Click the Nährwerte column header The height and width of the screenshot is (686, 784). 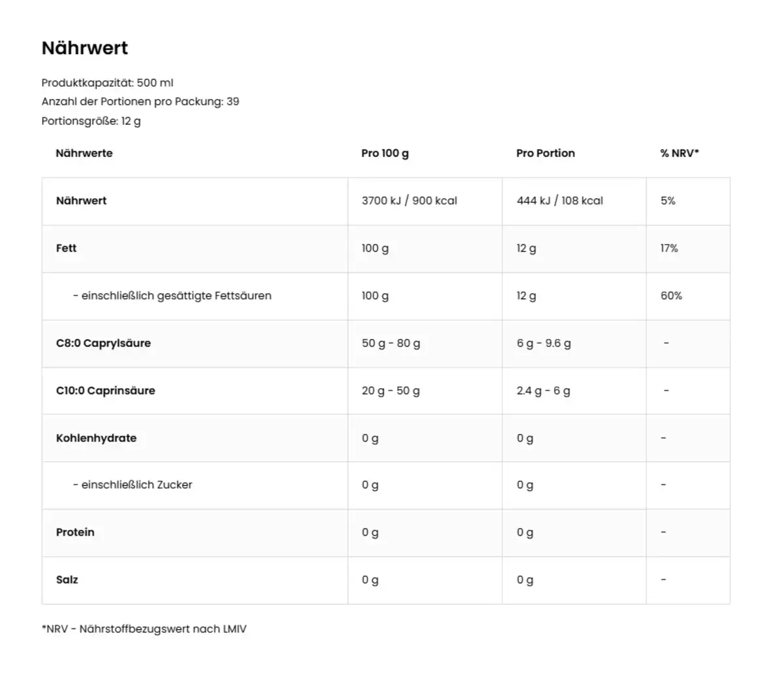pos(84,154)
